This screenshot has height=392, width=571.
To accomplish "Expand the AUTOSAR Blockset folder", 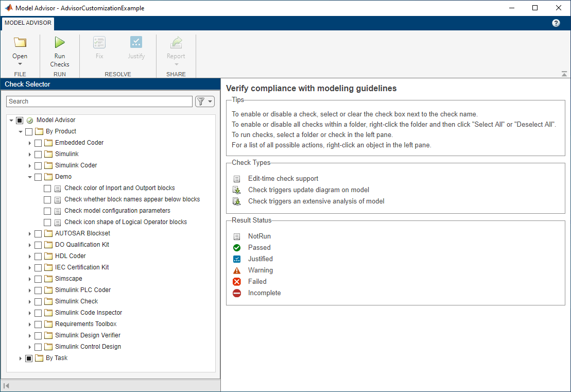I will [30, 233].
